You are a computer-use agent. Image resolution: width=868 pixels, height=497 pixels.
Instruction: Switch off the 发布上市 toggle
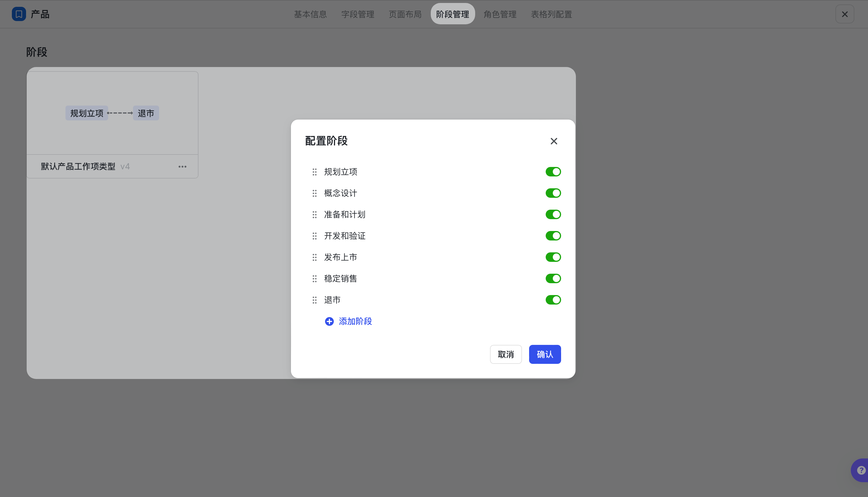[x=553, y=257]
